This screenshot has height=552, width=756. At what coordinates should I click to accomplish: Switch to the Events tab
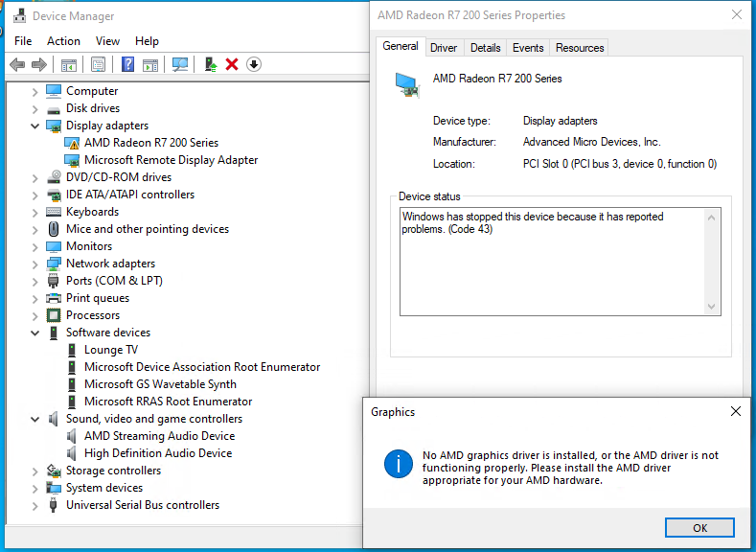point(528,48)
